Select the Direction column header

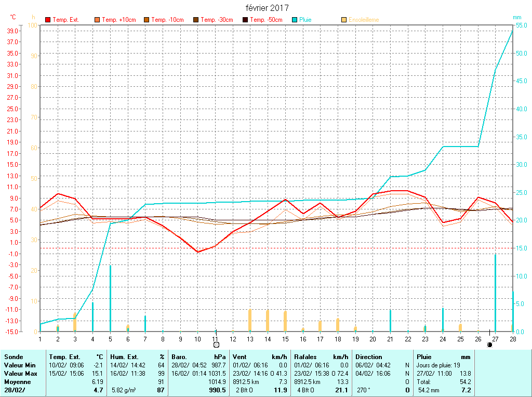[x=368, y=357]
